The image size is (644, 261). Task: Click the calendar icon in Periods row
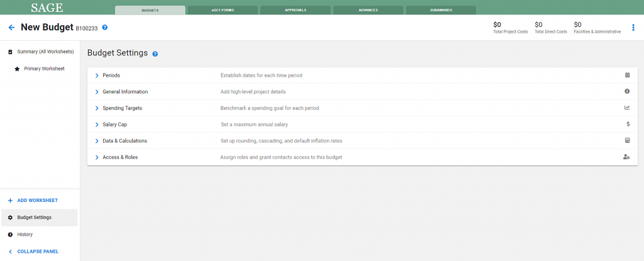pos(627,75)
